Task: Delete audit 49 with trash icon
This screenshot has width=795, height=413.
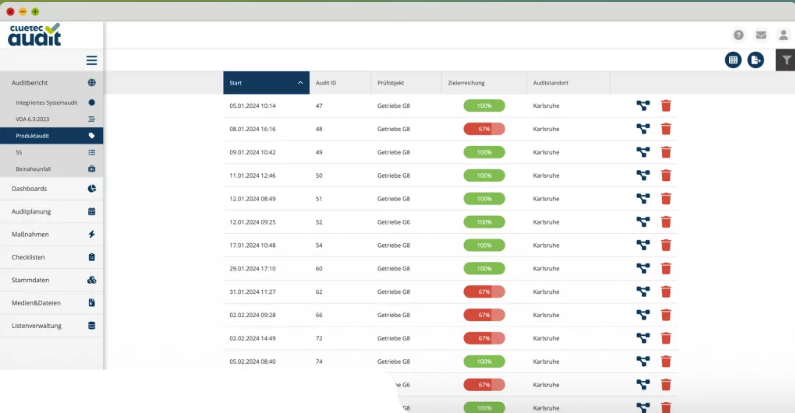Action: click(x=666, y=152)
